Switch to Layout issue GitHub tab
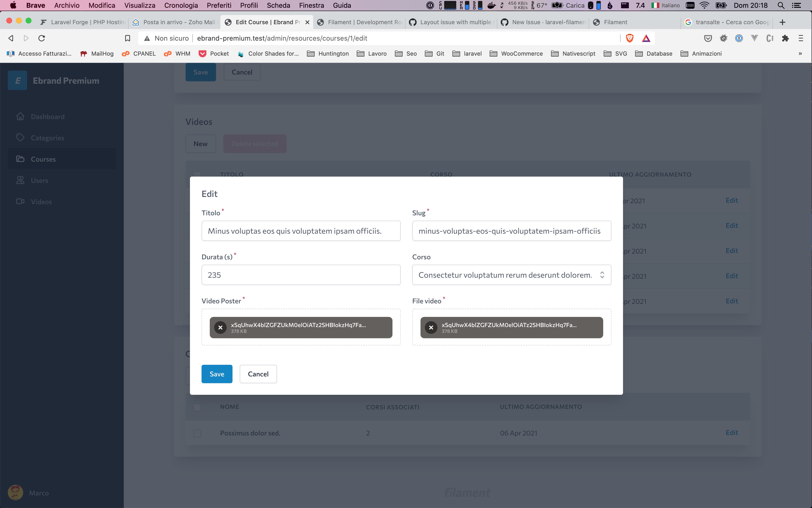Image resolution: width=812 pixels, height=508 pixels. [452, 22]
